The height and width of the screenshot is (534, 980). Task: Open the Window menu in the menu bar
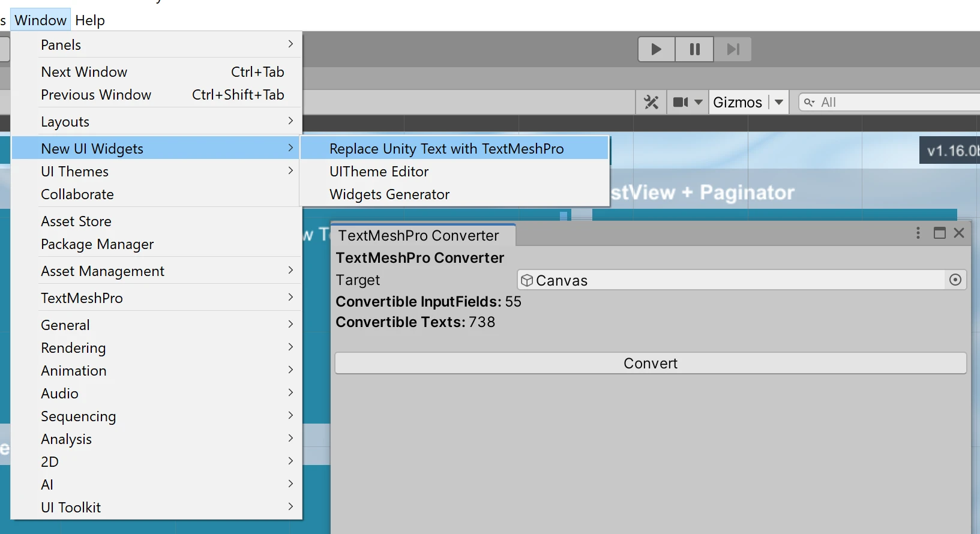[41, 20]
